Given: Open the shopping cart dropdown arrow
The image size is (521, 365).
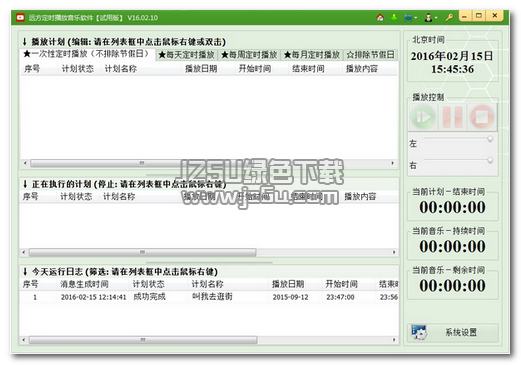Looking at the screenshot, I should 416,18.
